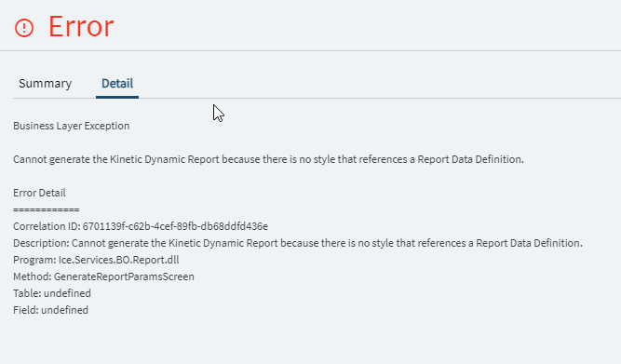This screenshot has width=621, height=364.
Task: Click the divider line under Error header
Action: (311, 50)
